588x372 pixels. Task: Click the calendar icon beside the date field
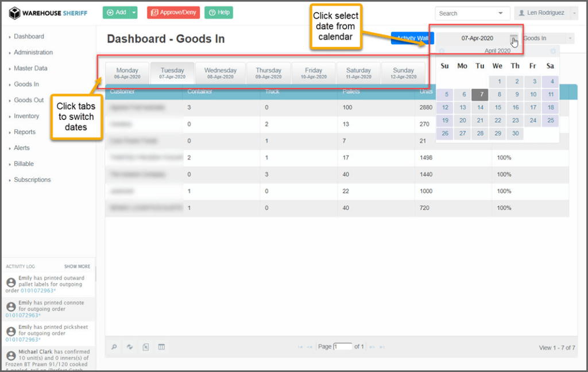514,38
